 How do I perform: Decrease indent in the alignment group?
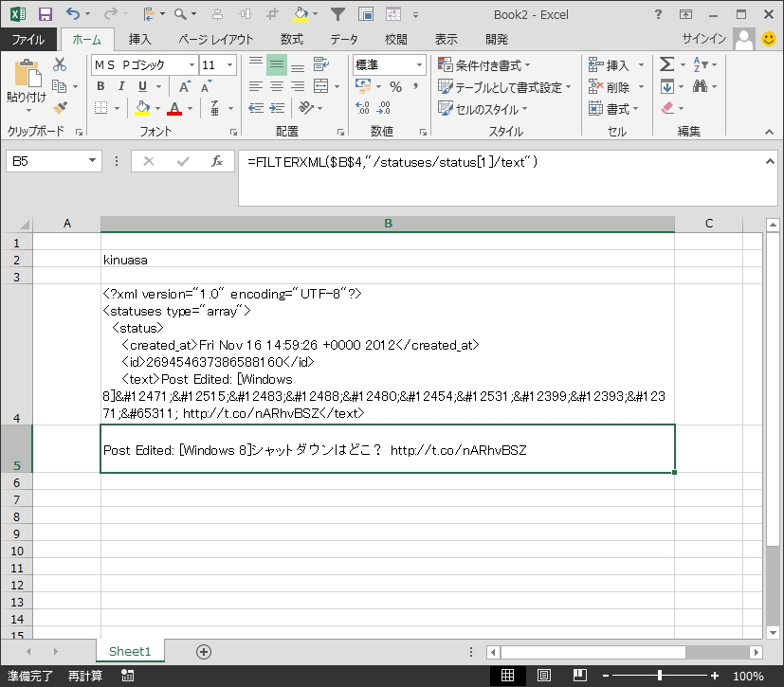[256, 108]
